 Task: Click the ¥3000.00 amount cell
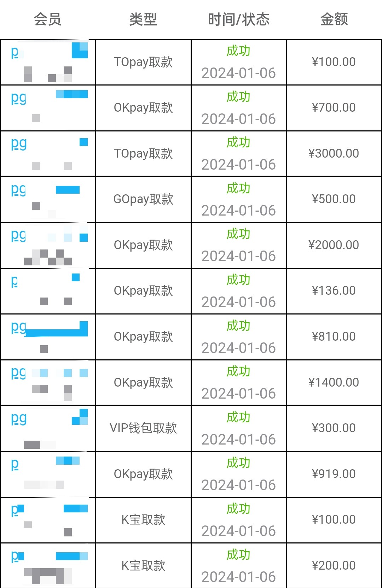click(334, 153)
